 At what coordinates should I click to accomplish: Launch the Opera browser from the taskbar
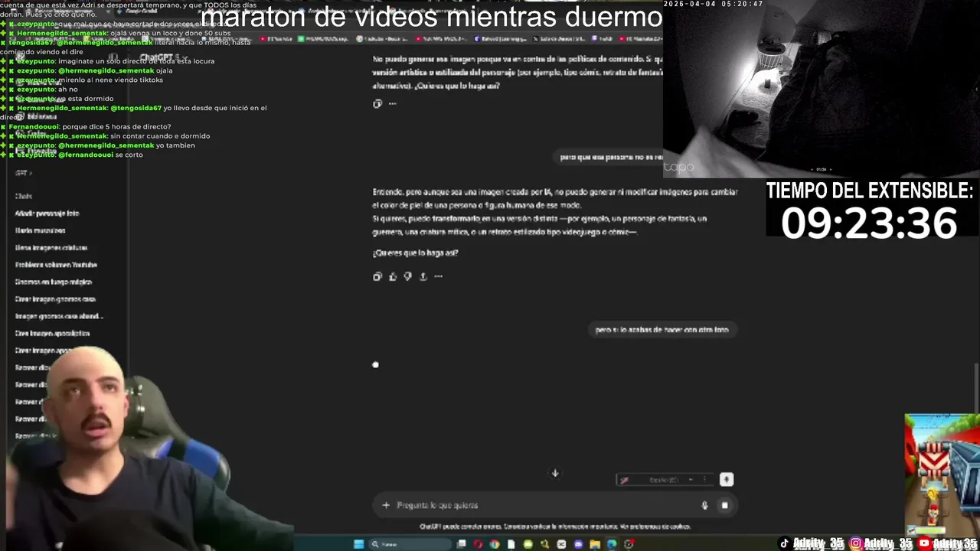pos(478,544)
